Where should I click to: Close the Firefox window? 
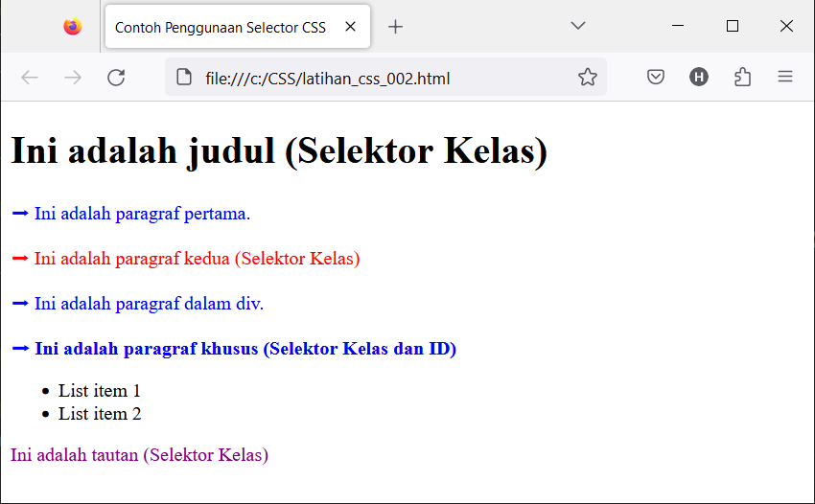coord(786,26)
